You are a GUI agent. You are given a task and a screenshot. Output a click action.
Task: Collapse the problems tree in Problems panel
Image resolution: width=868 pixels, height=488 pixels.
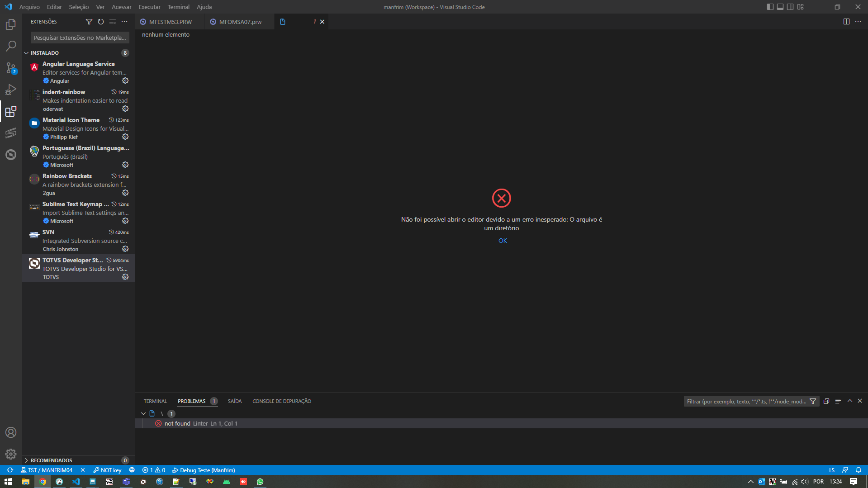[x=143, y=413]
